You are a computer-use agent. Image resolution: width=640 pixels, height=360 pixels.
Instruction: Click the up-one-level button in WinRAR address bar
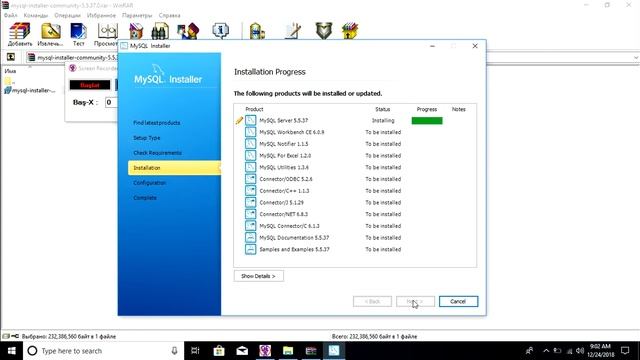(x=11, y=57)
